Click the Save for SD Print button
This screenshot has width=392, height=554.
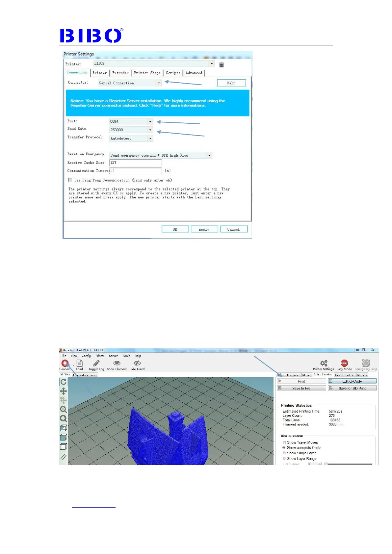[352, 388]
